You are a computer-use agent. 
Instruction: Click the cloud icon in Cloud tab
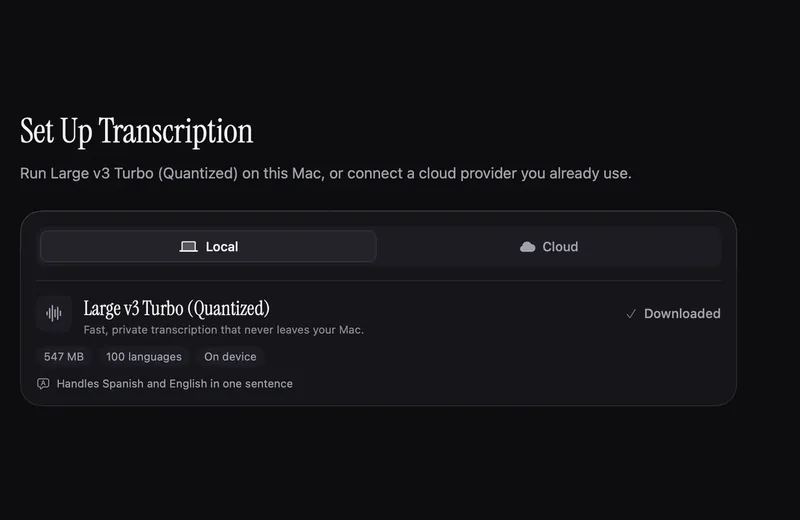[528, 247]
